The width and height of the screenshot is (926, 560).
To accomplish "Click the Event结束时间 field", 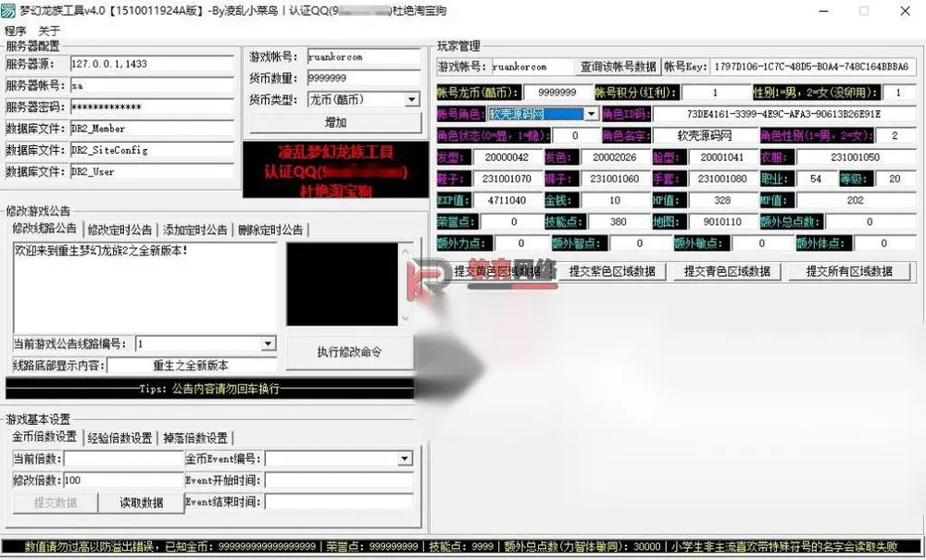I will (x=339, y=502).
